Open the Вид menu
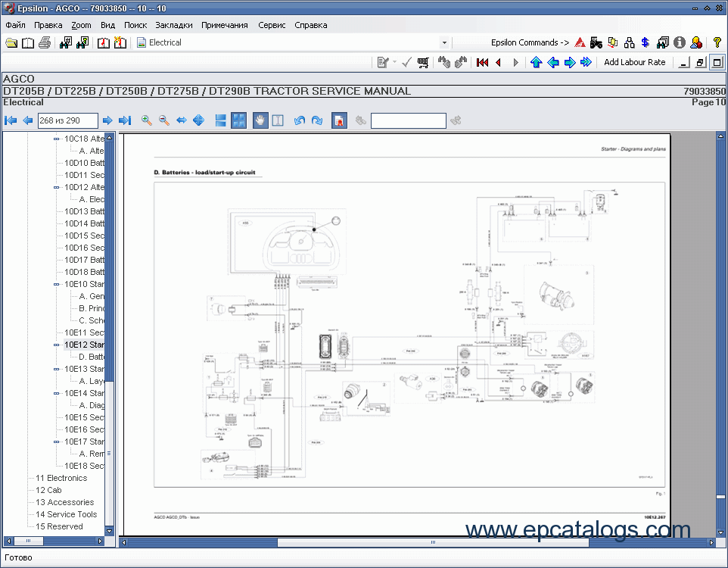 (107, 25)
